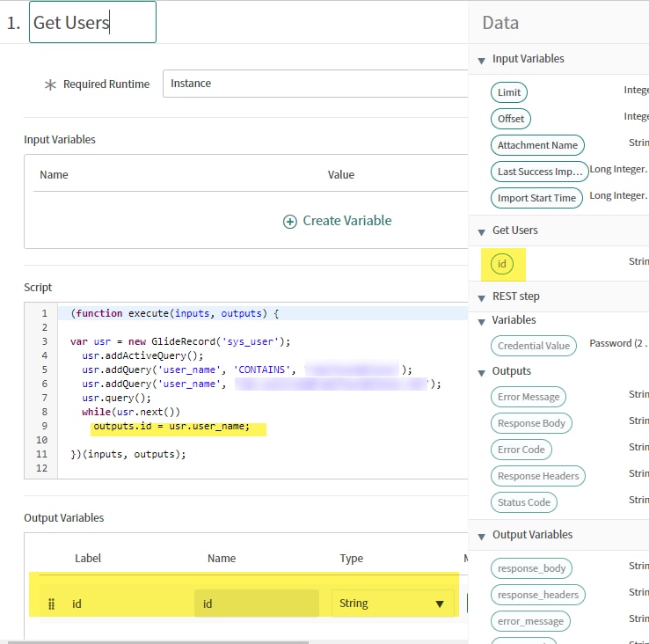Select the Status Code pill
649x644 pixels.
tap(523, 502)
